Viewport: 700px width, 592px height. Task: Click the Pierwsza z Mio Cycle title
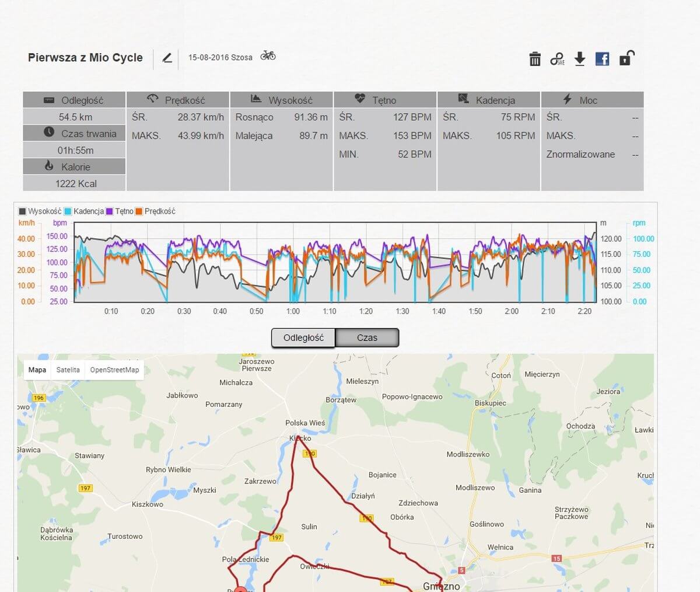85,57
